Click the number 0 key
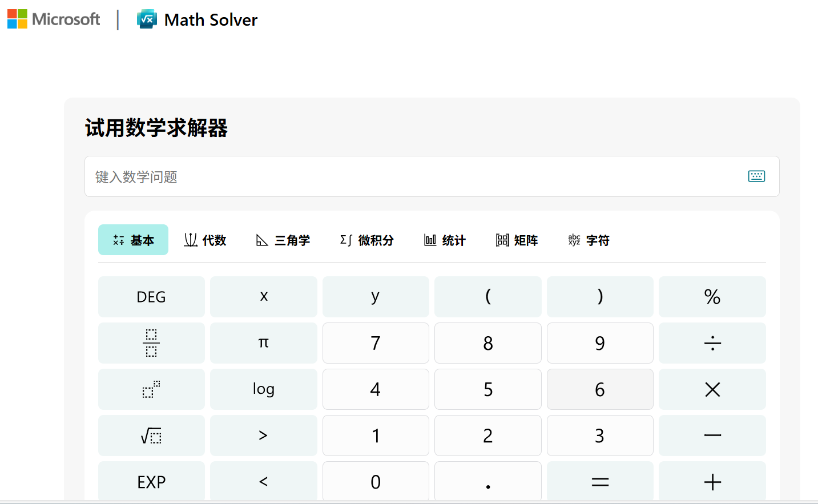The width and height of the screenshot is (818, 504). click(x=376, y=481)
